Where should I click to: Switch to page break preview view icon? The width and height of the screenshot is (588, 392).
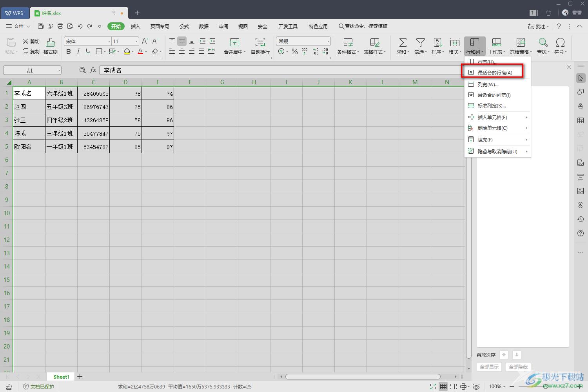point(453,387)
